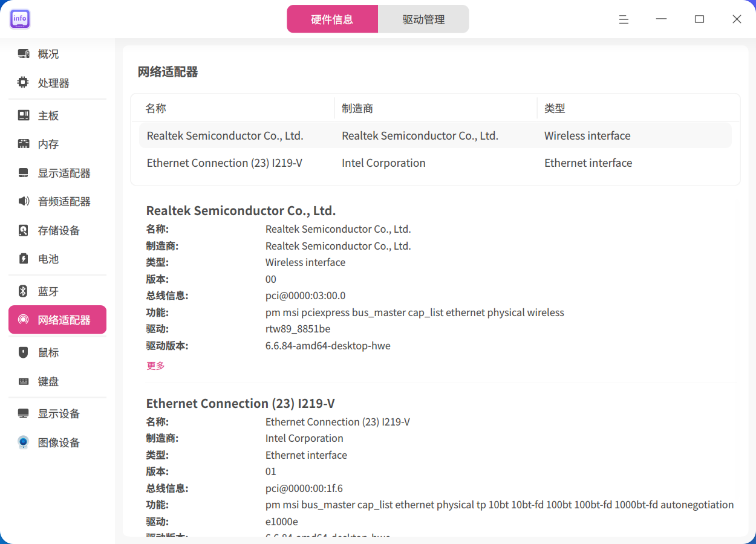Select the 处理器 processor chip icon

click(24, 82)
